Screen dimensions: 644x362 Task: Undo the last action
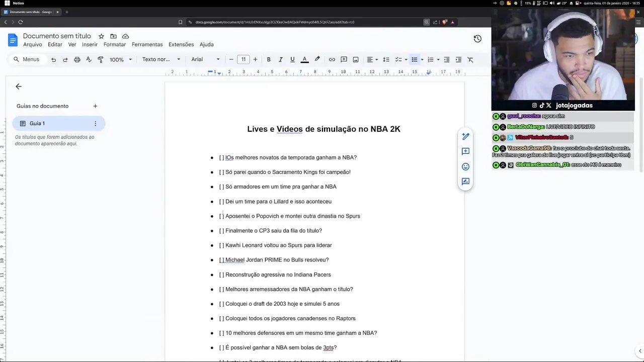coord(53,59)
